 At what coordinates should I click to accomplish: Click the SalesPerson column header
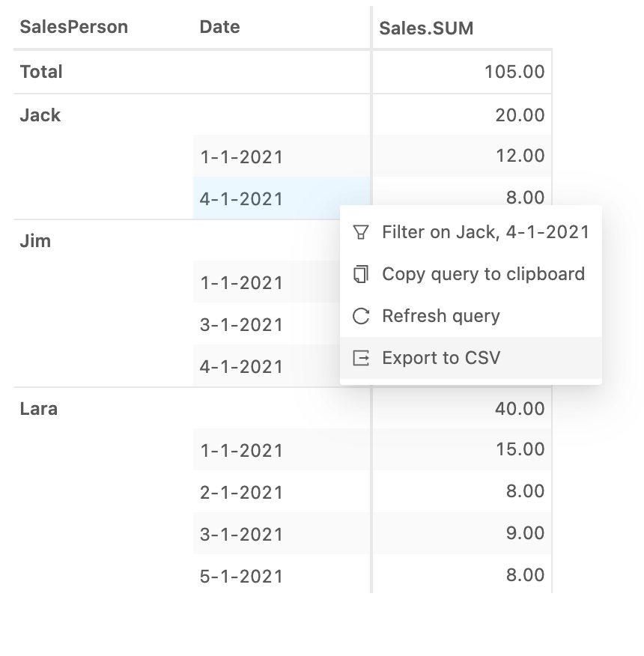click(x=74, y=27)
